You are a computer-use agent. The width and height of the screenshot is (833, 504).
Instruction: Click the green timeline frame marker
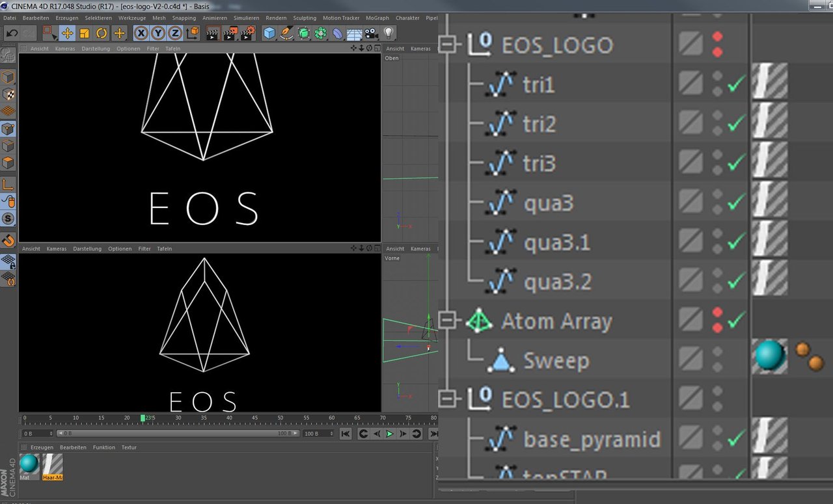(x=143, y=418)
